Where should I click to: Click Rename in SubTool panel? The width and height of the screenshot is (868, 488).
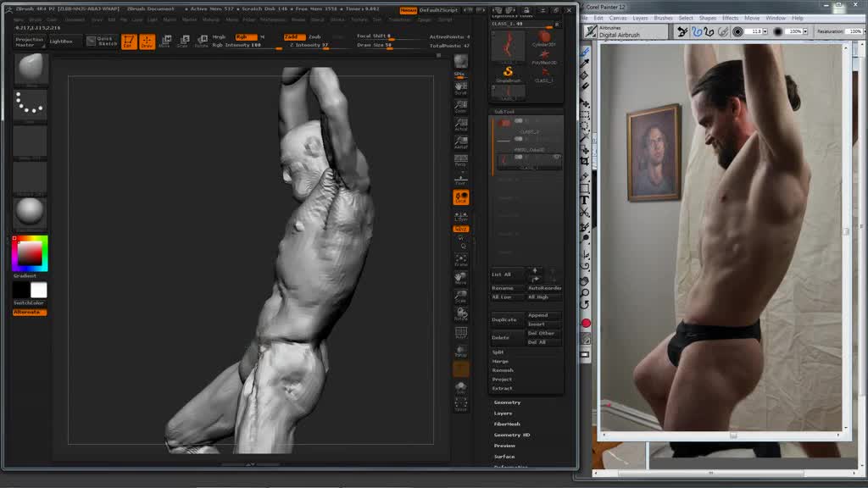(507, 288)
